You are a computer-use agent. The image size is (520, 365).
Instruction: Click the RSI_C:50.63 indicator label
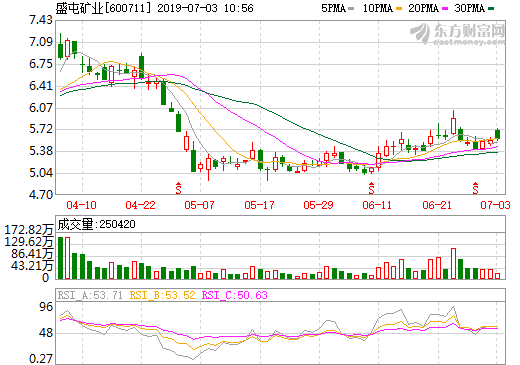(x=235, y=295)
